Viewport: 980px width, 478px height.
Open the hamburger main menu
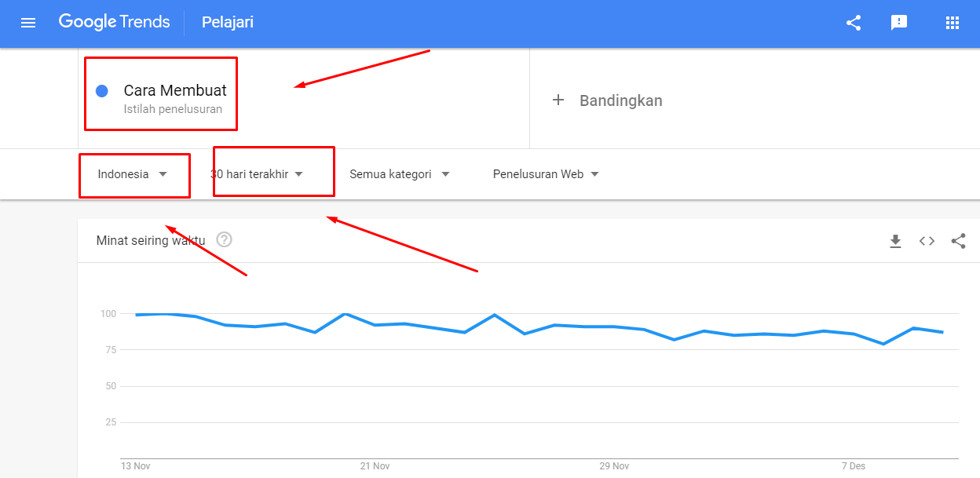(28, 23)
